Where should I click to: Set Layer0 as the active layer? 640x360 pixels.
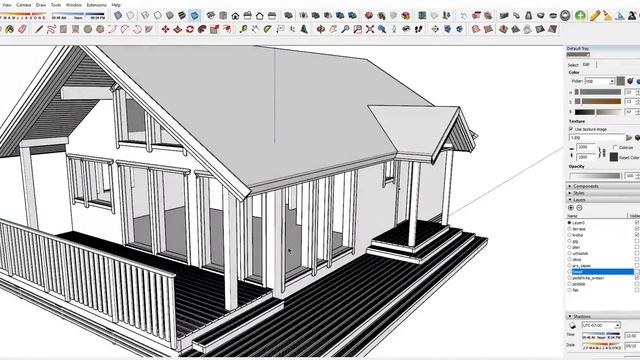coord(569,223)
